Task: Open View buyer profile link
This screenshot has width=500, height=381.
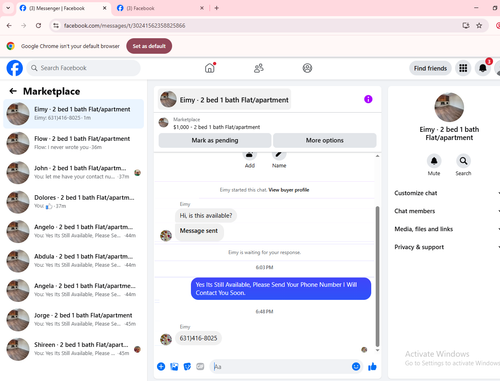Action: (289, 190)
